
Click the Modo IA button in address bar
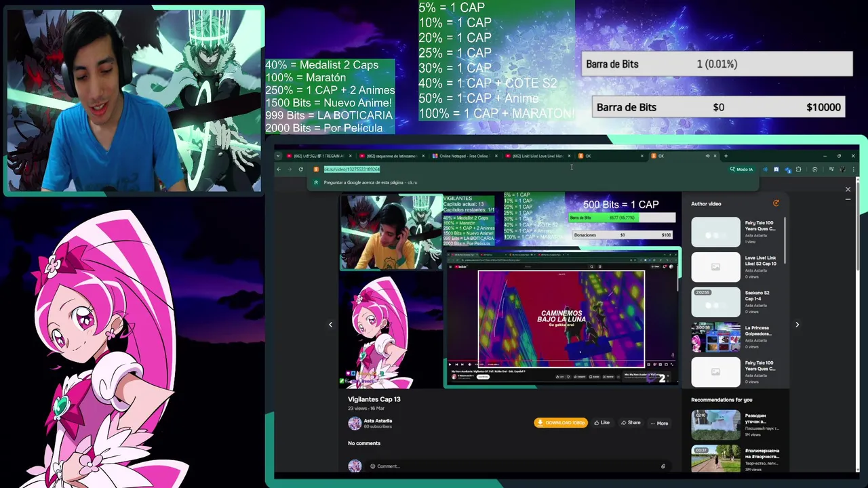[741, 169]
